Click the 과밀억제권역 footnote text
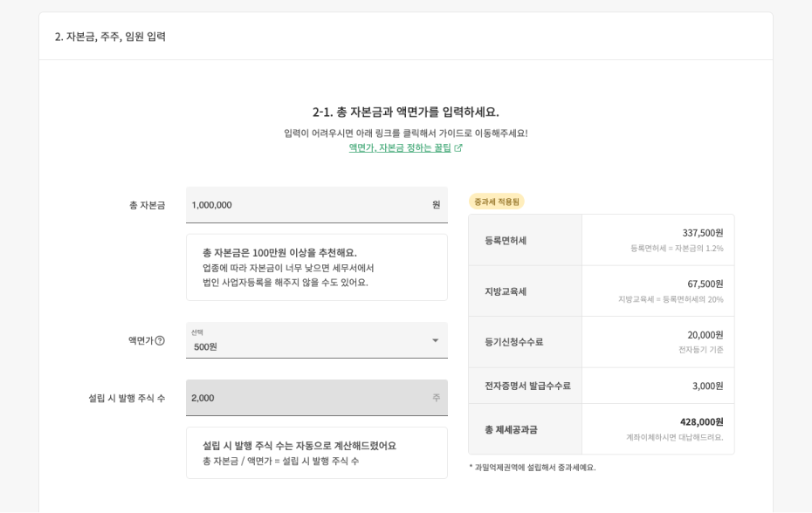 (533, 468)
